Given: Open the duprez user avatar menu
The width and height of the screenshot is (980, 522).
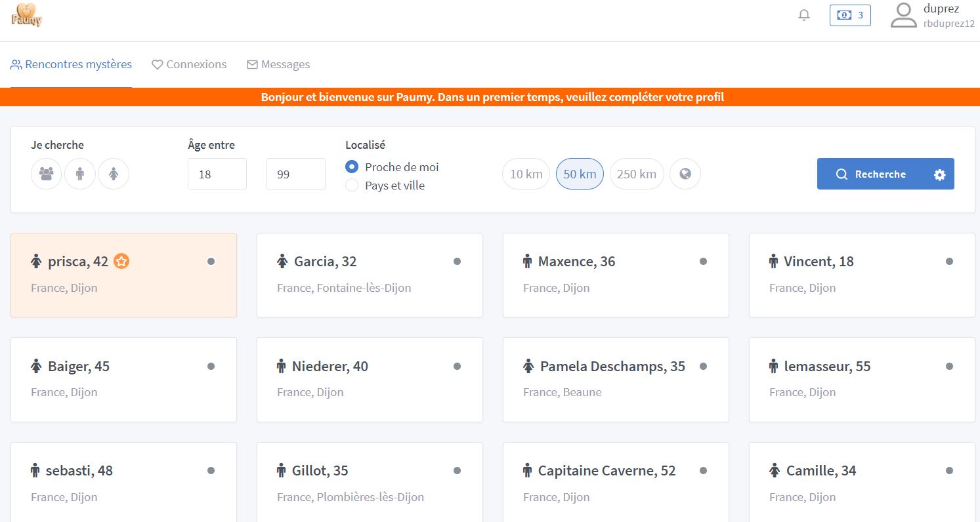Looking at the screenshot, I should pos(903,16).
